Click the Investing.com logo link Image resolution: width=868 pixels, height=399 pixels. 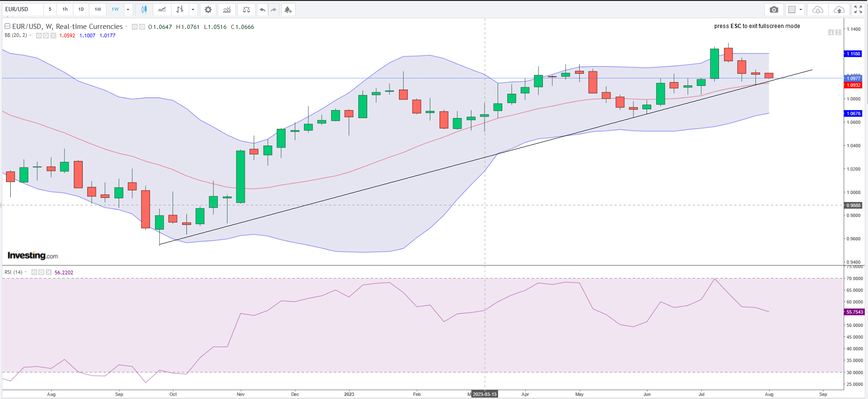click(x=33, y=255)
